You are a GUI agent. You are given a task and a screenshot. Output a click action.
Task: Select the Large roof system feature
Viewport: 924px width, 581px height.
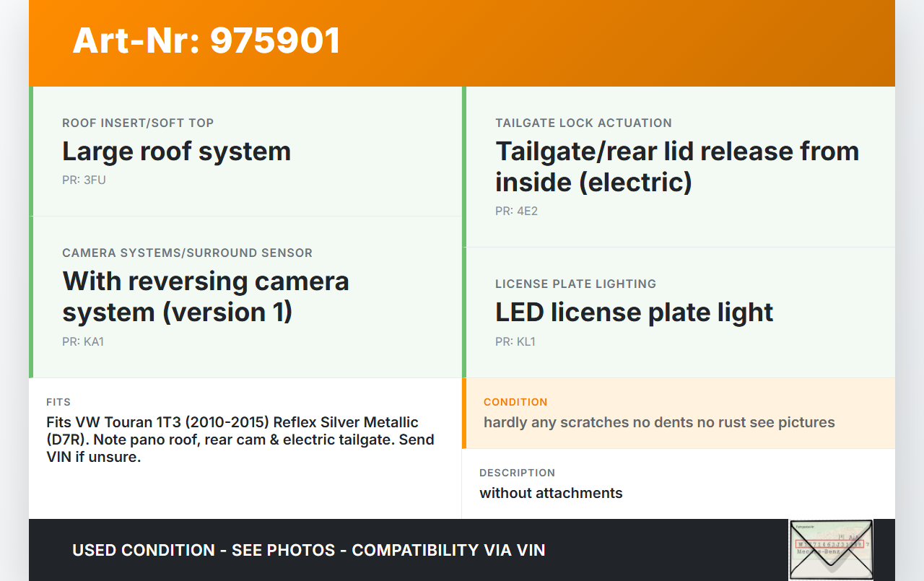(176, 152)
